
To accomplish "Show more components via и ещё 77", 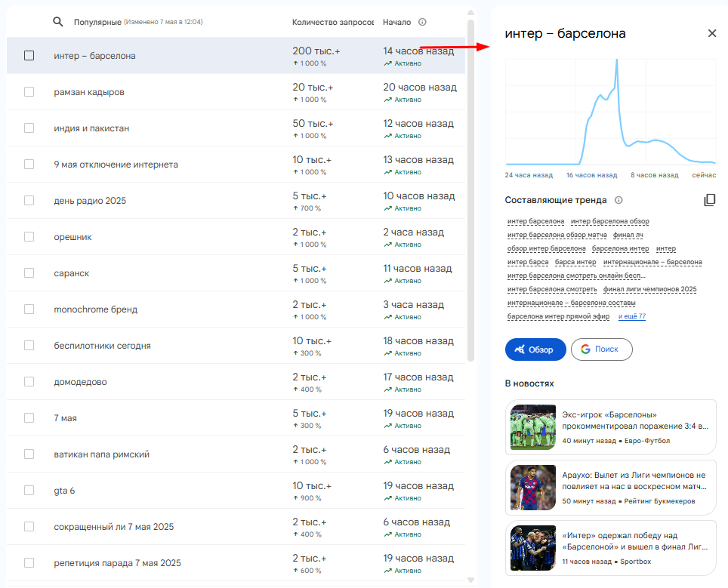I will click(x=632, y=316).
